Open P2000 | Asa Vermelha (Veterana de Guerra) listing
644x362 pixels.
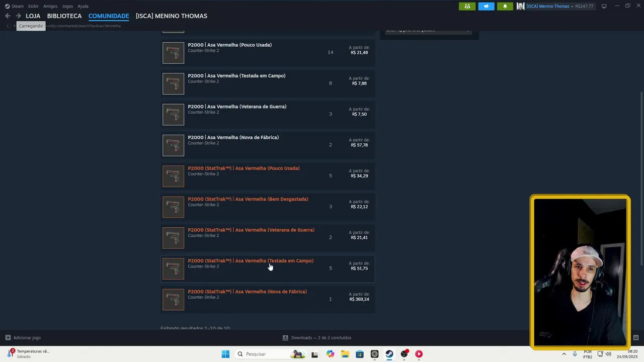click(268, 115)
